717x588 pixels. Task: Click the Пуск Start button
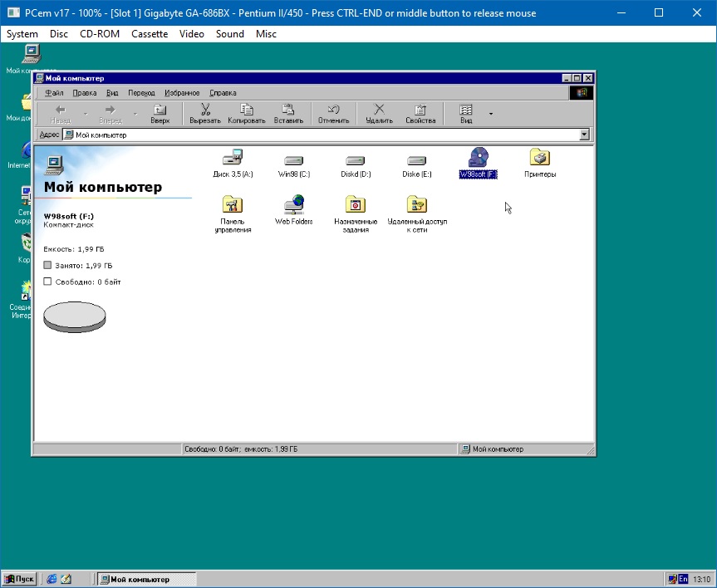[20, 579]
